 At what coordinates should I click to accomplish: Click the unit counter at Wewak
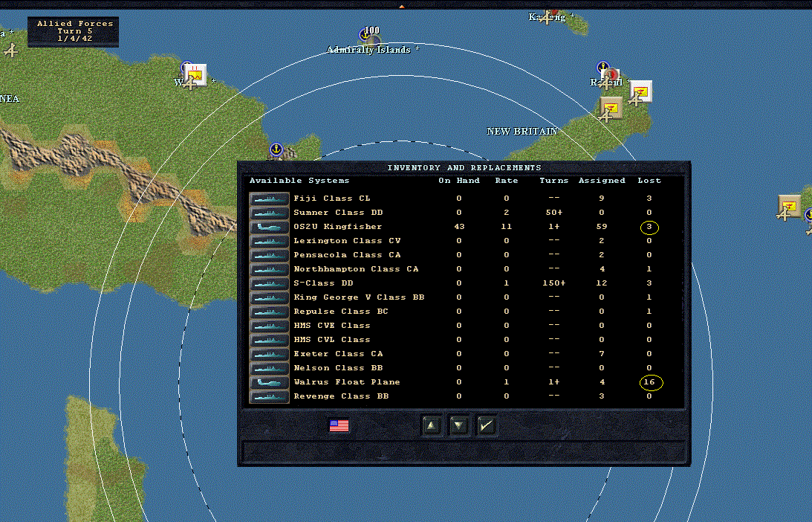pyautogui.click(x=195, y=75)
